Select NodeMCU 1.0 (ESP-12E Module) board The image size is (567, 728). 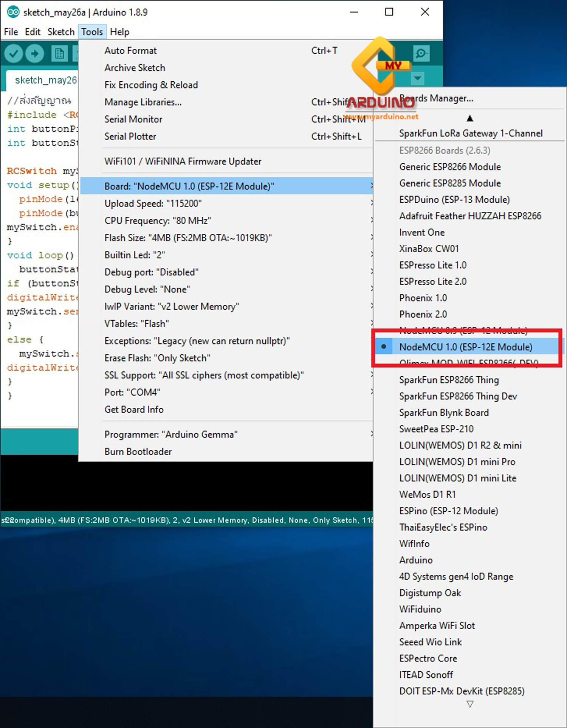point(465,347)
